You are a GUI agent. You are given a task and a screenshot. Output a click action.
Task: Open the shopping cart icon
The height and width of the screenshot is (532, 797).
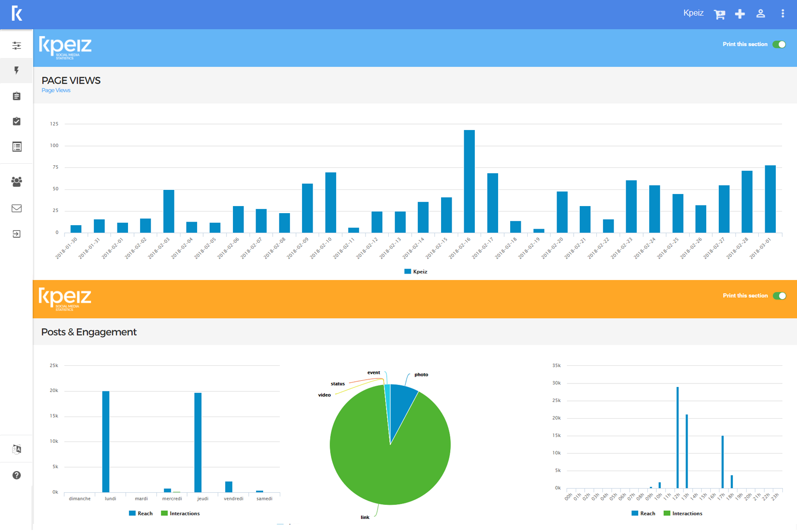tap(719, 14)
